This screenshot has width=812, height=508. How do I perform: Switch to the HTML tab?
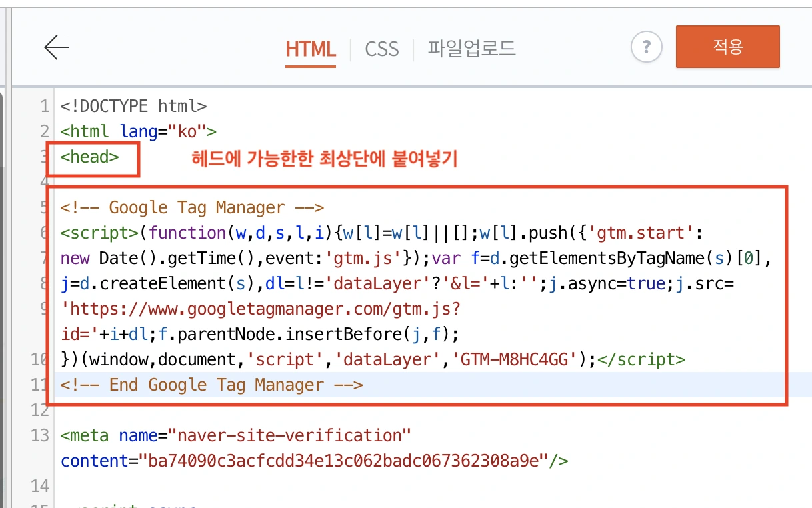[x=311, y=49]
